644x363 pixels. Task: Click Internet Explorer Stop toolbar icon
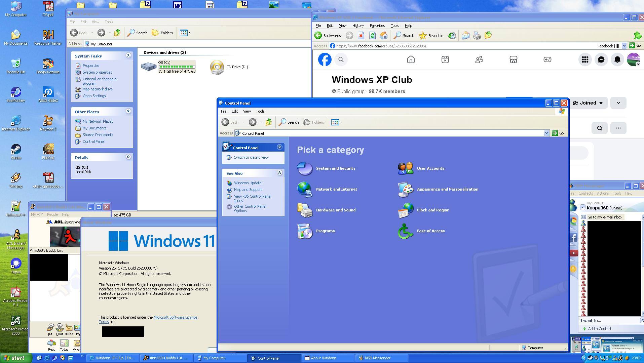[361, 35]
